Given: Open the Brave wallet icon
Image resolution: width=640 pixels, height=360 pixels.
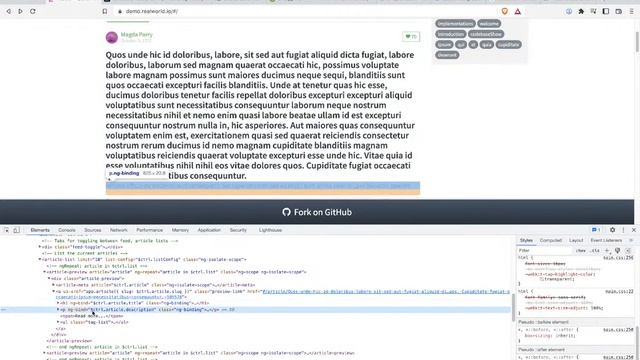Looking at the screenshot, I should pyautogui.click(x=619, y=11).
